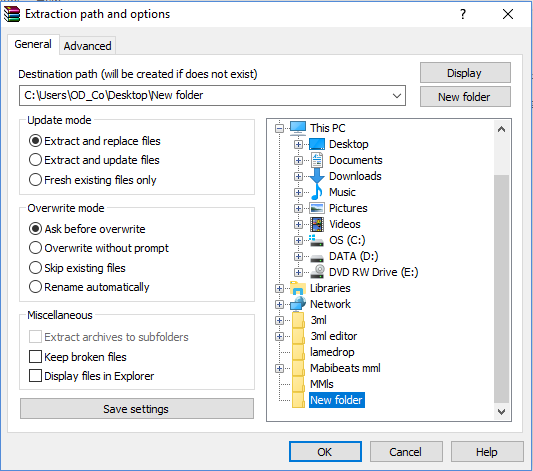
Task: Collapse the This PC tree node
Action: click(279, 128)
